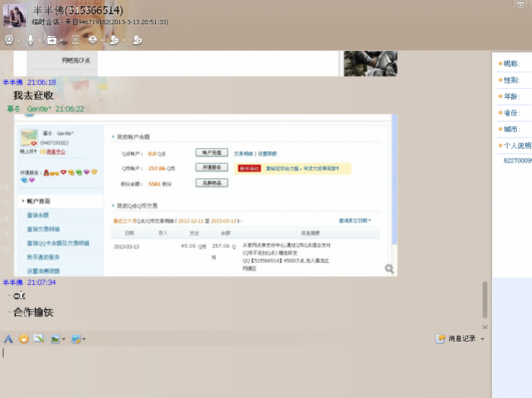The height and width of the screenshot is (398, 532).
Task: Click the add friend person-plus icon
Action: (x=138, y=40)
